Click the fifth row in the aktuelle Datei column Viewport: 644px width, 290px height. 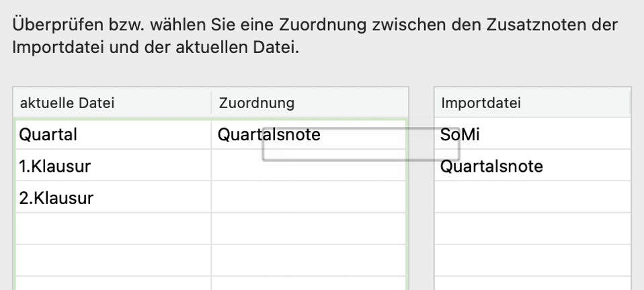(x=111, y=260)
